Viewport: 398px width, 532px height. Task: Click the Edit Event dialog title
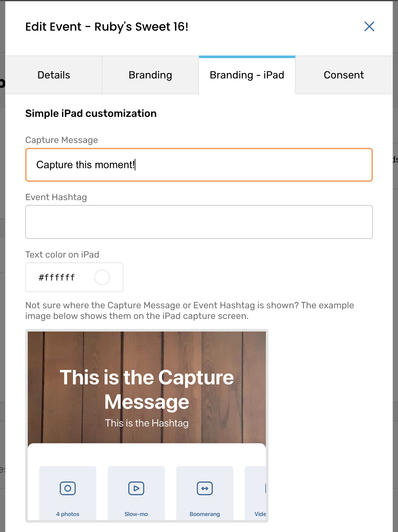pyautogui.click(x=107, y=26)
